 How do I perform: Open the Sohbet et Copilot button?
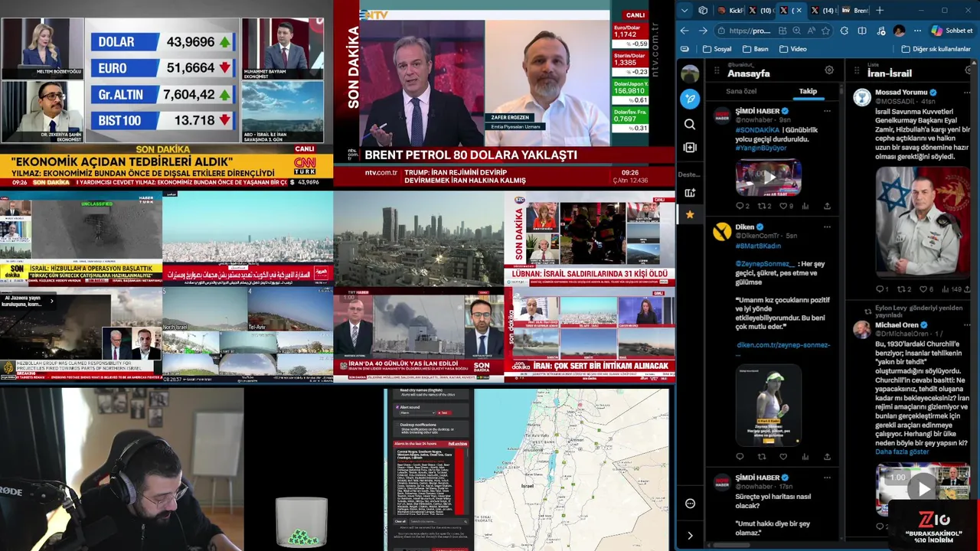952,31
